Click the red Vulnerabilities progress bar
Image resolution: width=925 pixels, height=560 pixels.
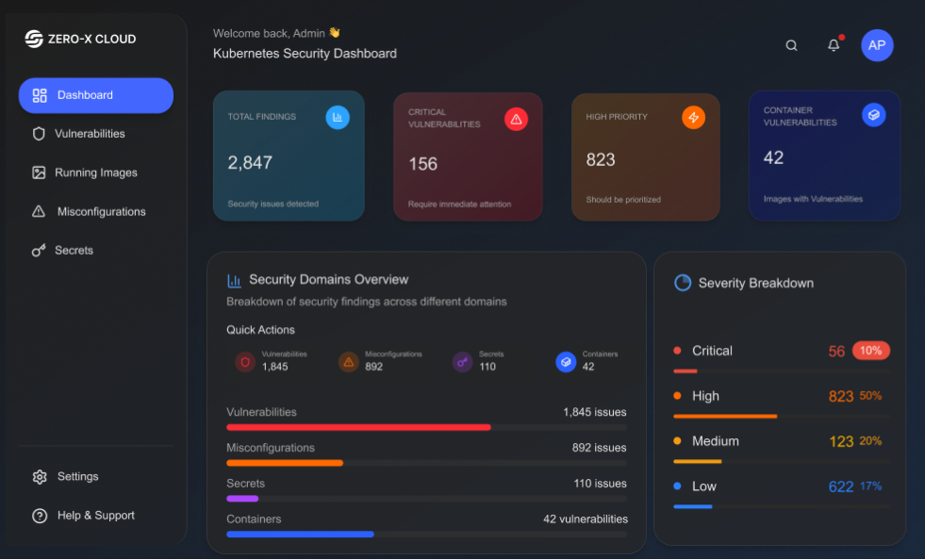[x=358, y=427]
